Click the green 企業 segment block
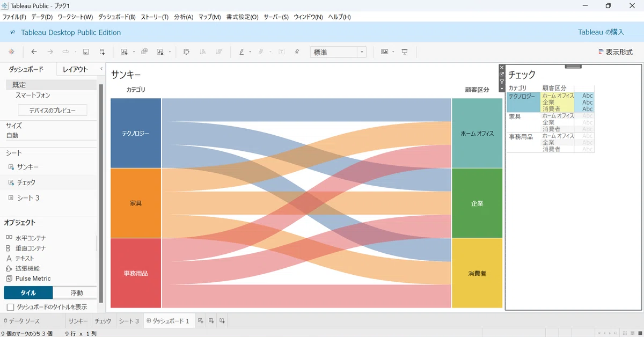The width and height of the screenshot is (644, 337). 477,203
